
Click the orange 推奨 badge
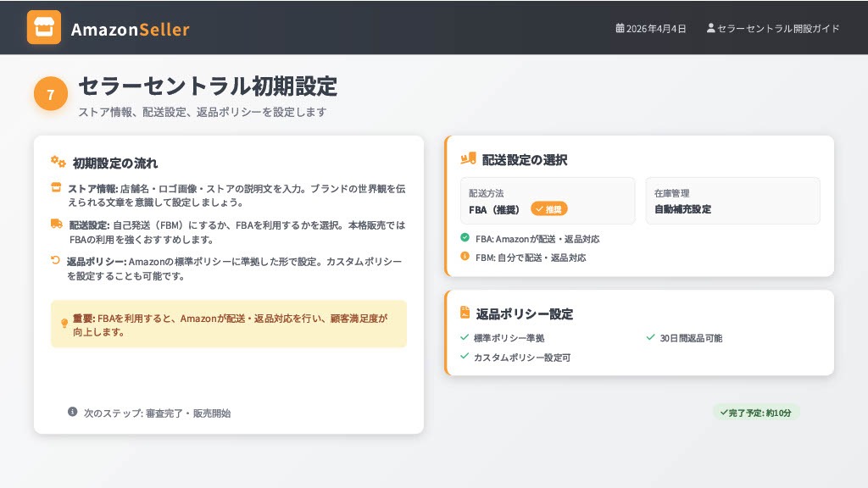tap(549, 208)
